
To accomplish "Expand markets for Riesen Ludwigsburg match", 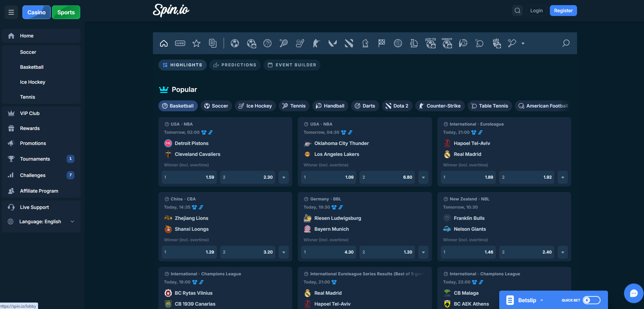I will 423,252.
